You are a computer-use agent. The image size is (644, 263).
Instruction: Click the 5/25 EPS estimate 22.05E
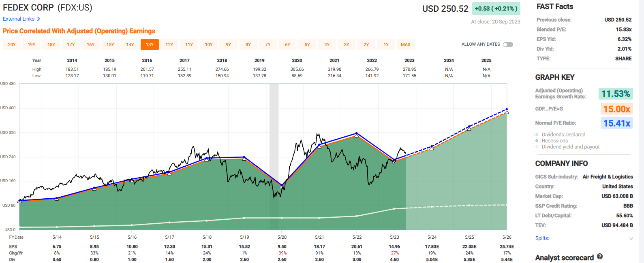[x=469, y=246]
